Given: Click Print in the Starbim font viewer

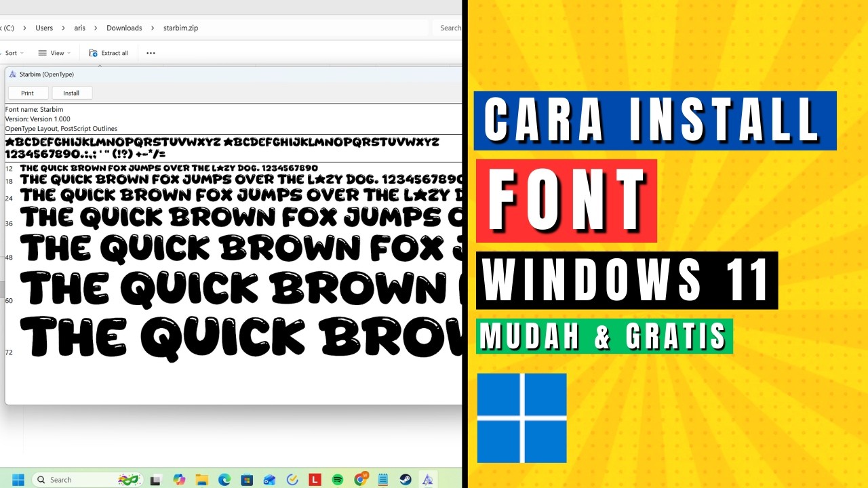Looking at the screenshot, I should (x=27, y=93).
